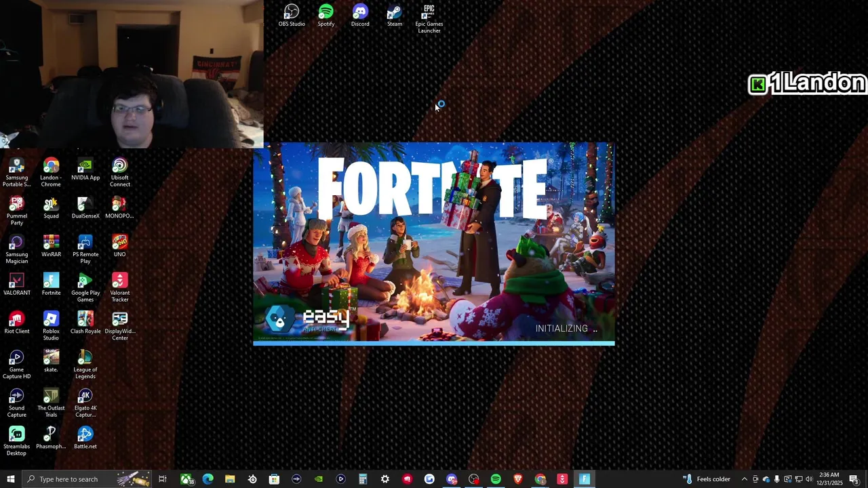
Task: Open Brave browser from the taskbar
Action: click(518, 479)
